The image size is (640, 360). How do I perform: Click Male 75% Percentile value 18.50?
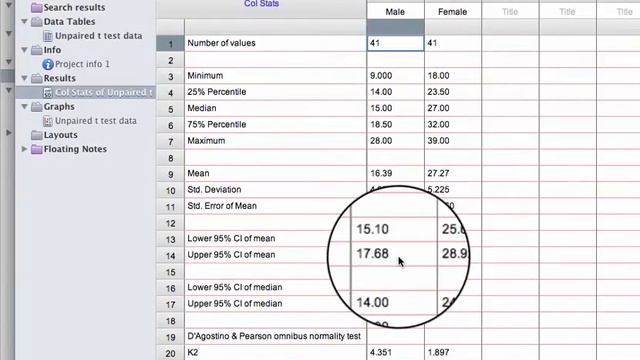click(x=381, y=124)
